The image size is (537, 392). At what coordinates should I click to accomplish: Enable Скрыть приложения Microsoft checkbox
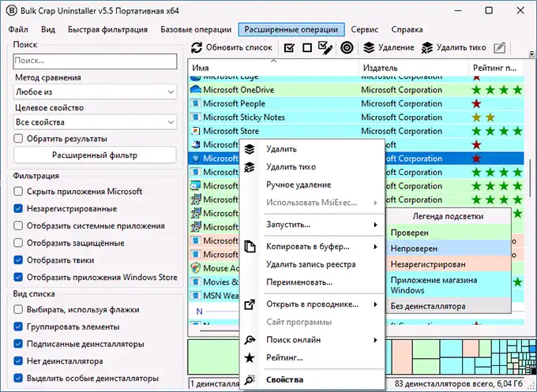pyautogui.click(x=18, y=191)
